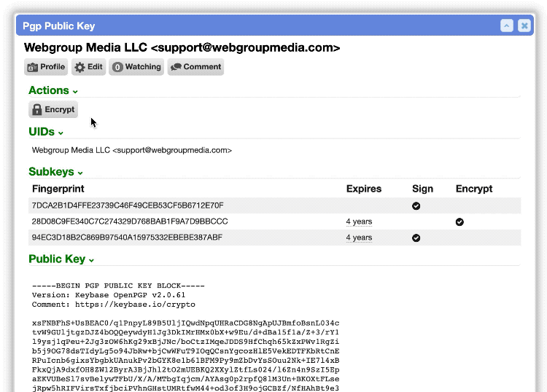Collapse the Public Key section
This screenshot has width=547, height=392.
61,259
